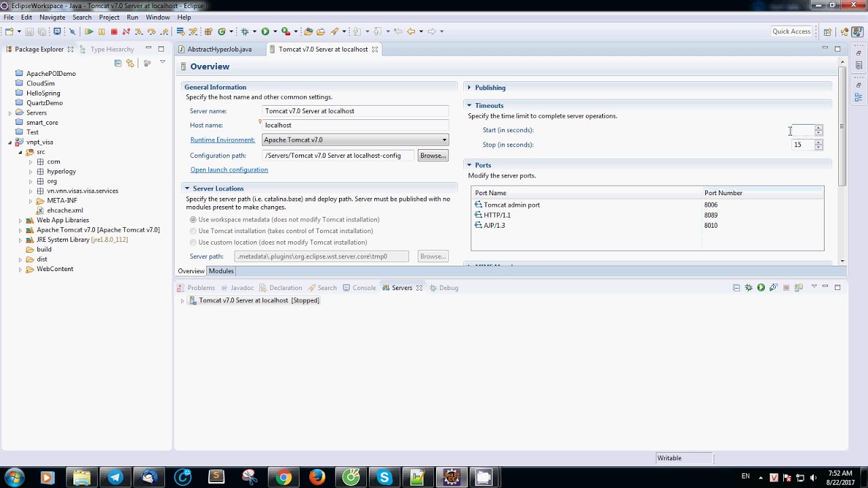The image size is (868, 488).
Task: Click the New file icon in the toolbar
Action: point(9,31)
